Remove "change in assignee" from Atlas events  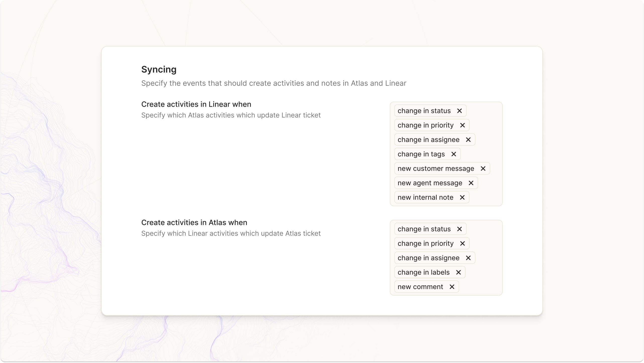tap(468, 258)
